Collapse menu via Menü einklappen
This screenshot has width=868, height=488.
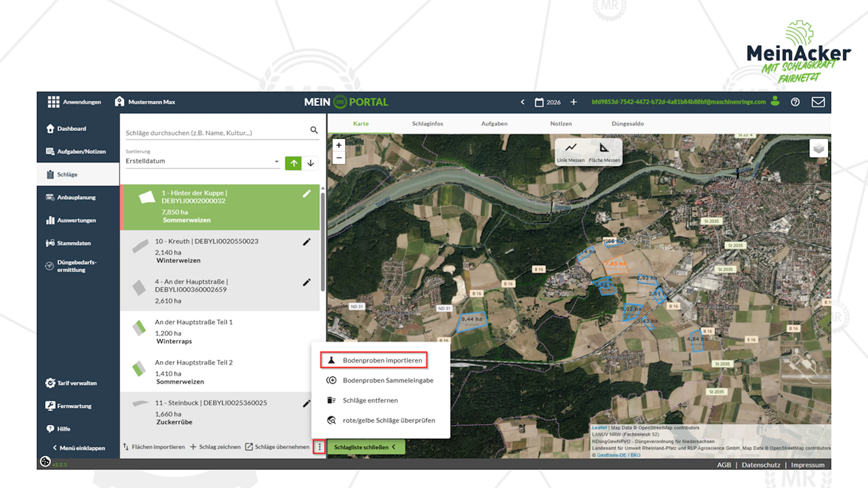click(79, 448)
